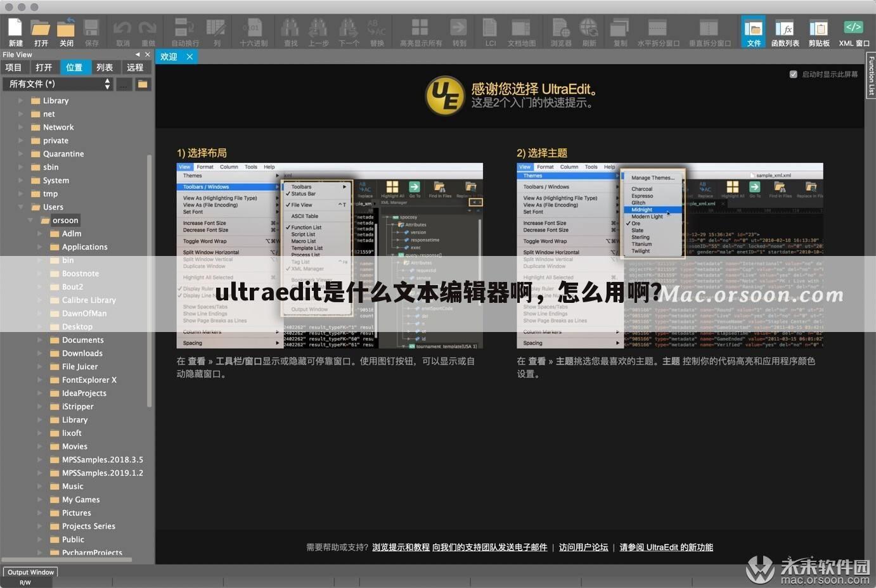Toggle 自动换行 word wrap icon

click(x=184, y=32)
